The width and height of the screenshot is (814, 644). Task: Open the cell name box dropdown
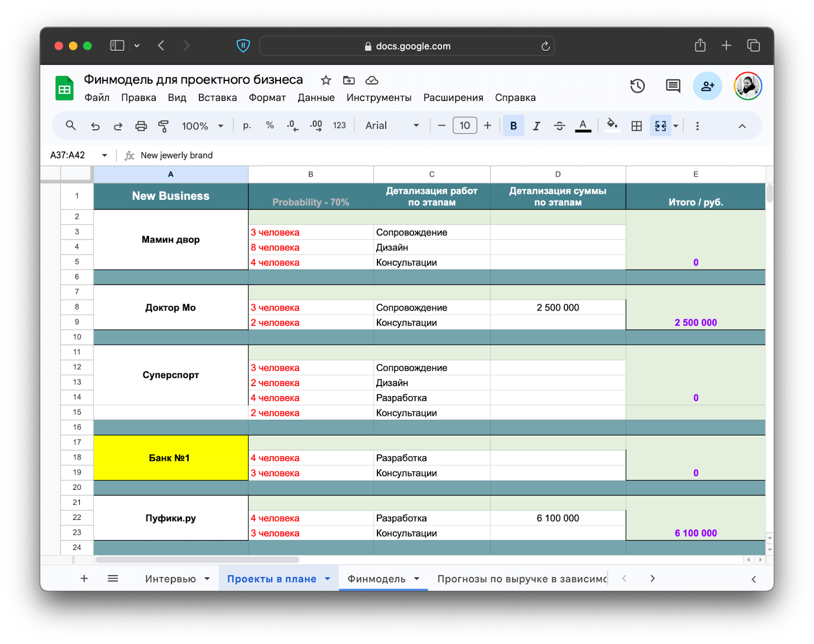(104, 155)
